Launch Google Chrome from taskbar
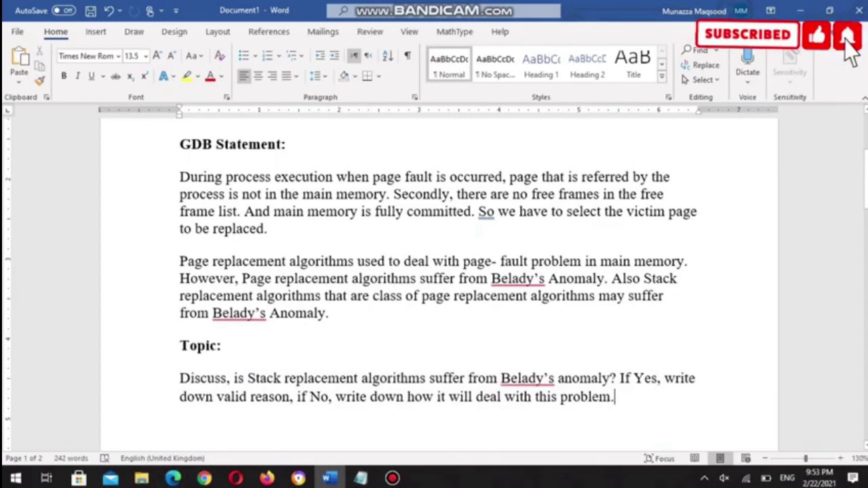 204,478
